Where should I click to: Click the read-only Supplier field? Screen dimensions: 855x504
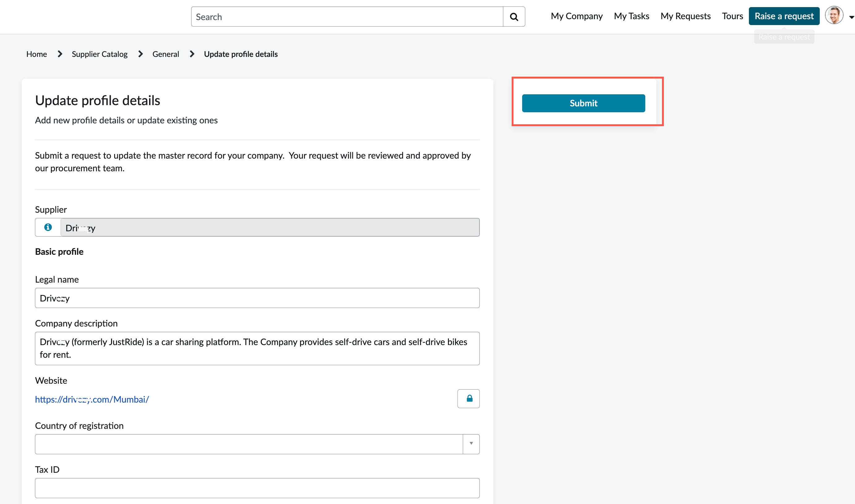270,227
